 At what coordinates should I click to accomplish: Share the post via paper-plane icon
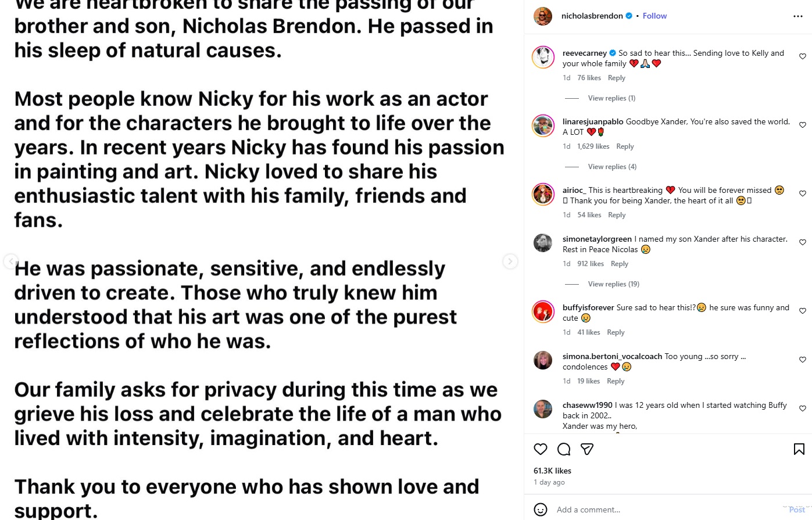coord(587,449)
